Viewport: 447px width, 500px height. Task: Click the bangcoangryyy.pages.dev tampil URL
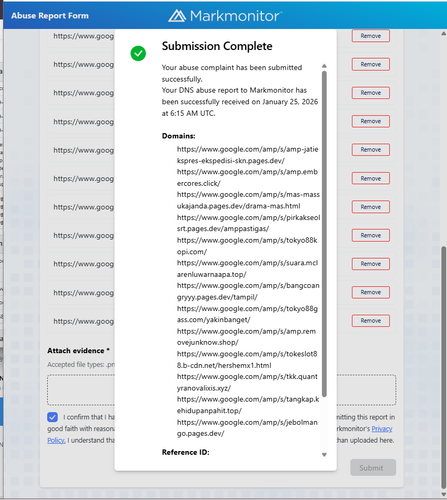248,291
